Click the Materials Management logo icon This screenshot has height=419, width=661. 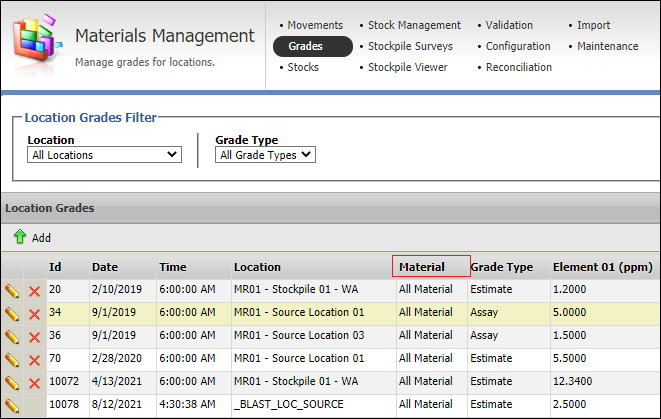[x=37, y=40]
